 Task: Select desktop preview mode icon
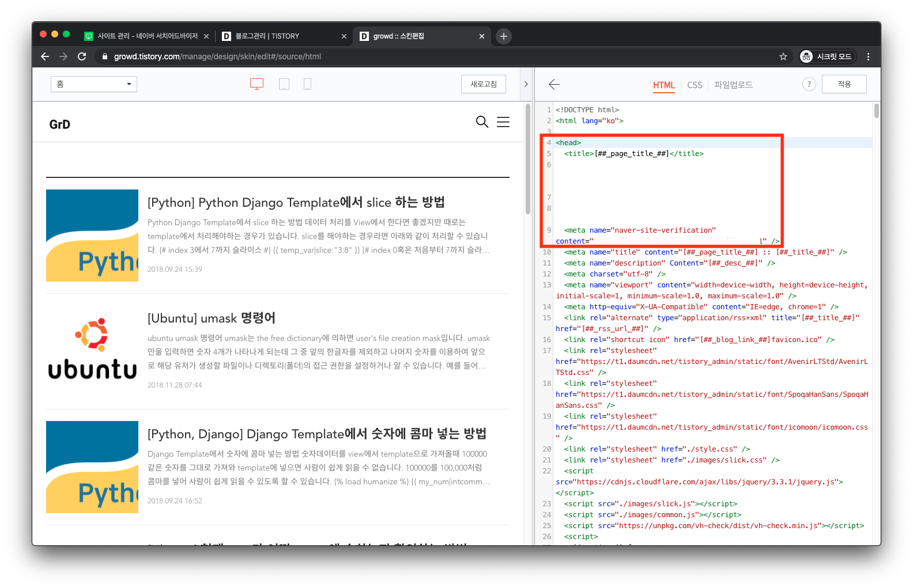(256, 84)
